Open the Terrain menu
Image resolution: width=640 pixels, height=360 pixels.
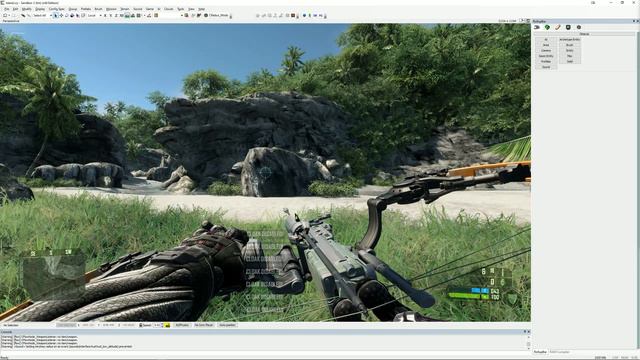(x=125, y=9)
